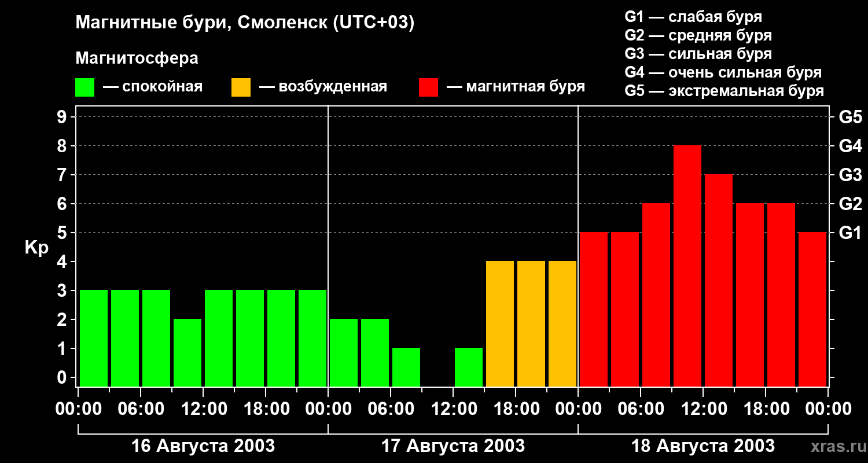Click the '9' value on Kp axis
The height and width of the screenshot is (463, 868).
[62, 117]
